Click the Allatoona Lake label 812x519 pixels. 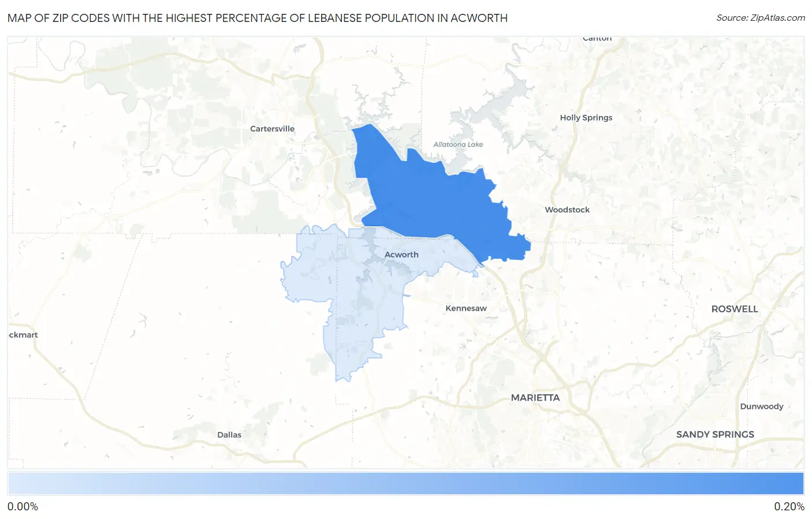coord(458,144)
